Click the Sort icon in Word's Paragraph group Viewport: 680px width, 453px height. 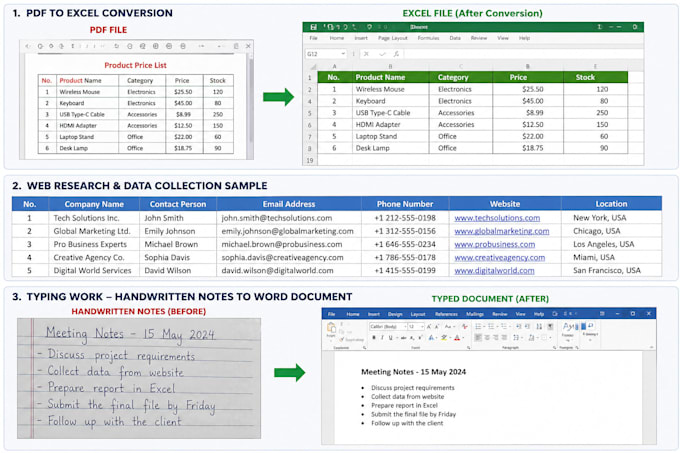539,326
